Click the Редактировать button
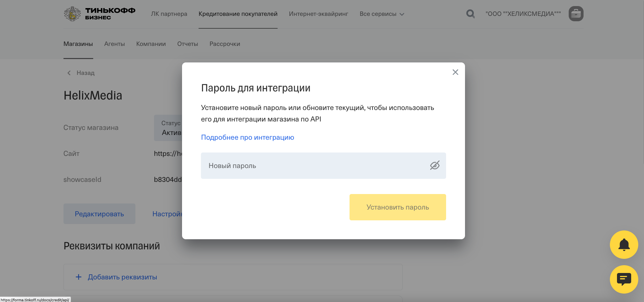 coord(99,214)
